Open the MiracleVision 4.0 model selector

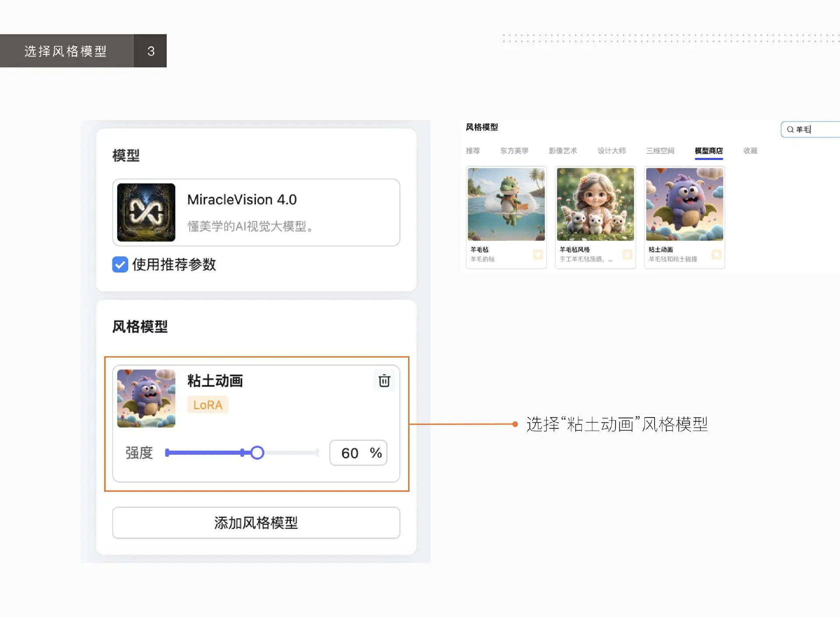[256, 213]
